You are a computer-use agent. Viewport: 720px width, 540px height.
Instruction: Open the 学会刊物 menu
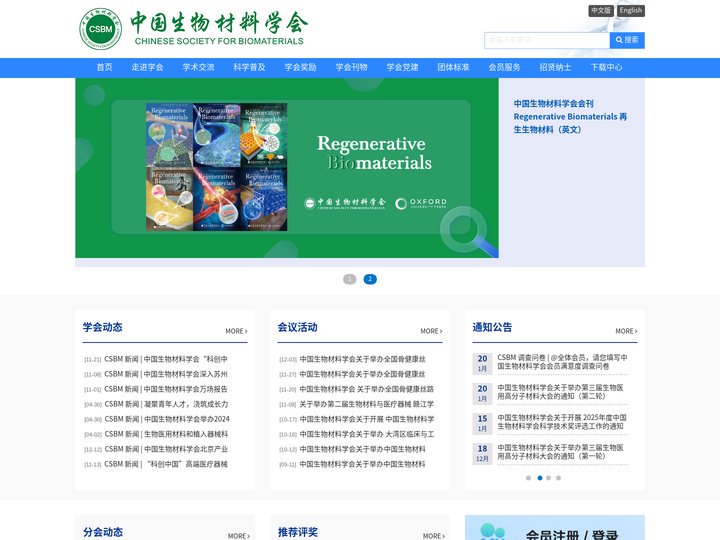coord(351,68)
